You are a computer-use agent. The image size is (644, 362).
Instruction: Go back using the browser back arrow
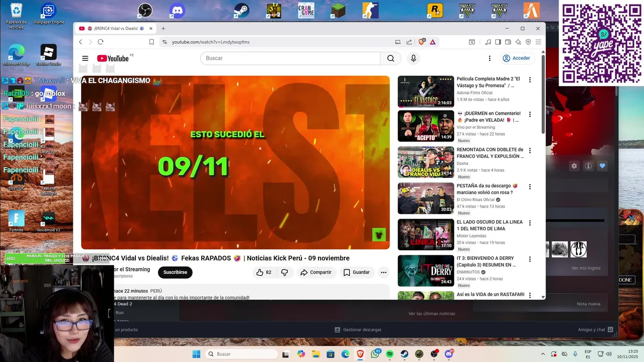pos(80,42)
